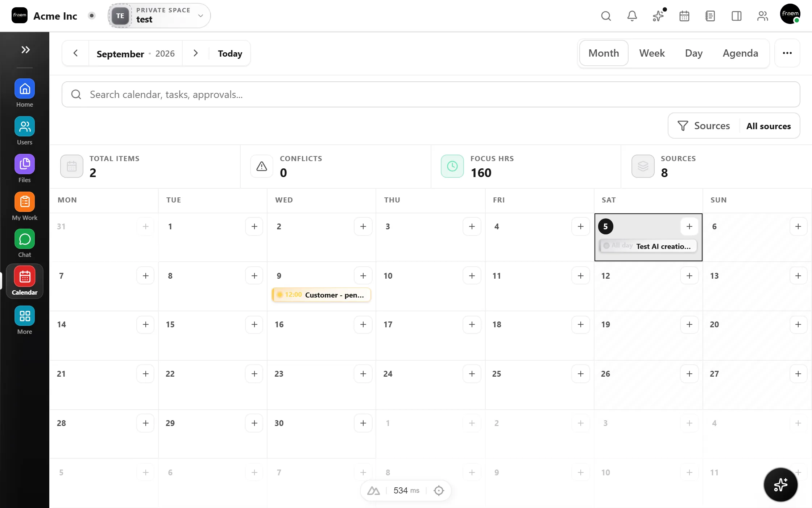Screen dimensions: 812x508
Task: Open the Home section in sidebar
Action: (25, 93)
